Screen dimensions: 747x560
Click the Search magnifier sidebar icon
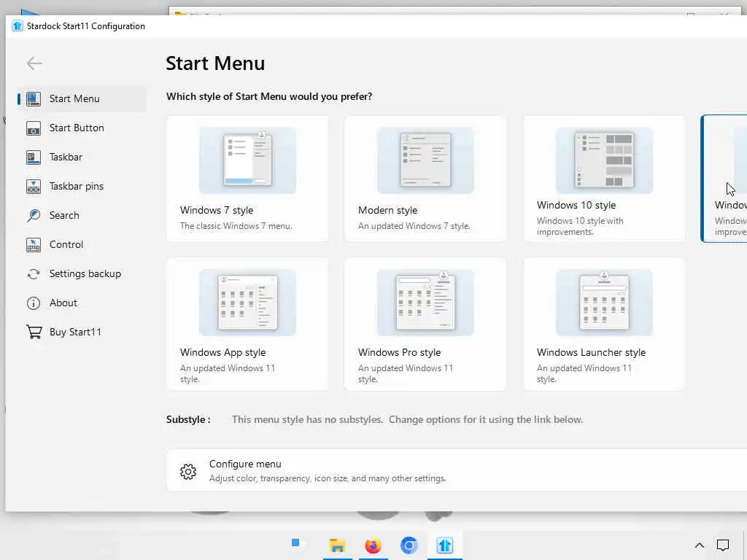34,215
